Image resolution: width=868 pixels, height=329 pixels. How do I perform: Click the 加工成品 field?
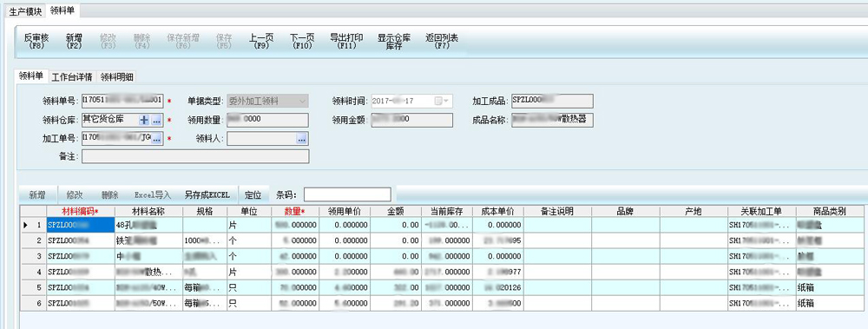[x=552, y=101]
